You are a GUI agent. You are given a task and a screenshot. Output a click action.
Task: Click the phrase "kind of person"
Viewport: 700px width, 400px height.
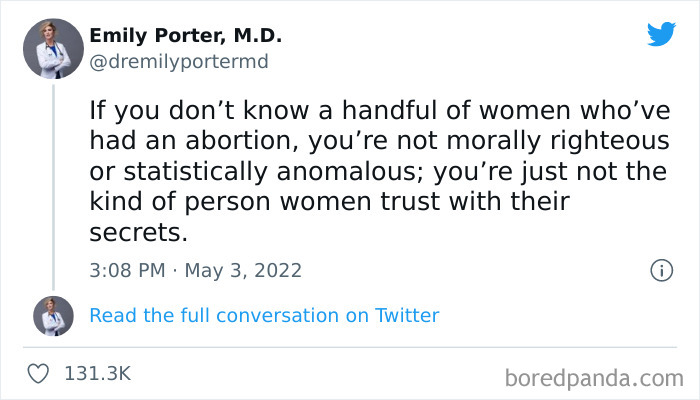[x=156, y=202]
